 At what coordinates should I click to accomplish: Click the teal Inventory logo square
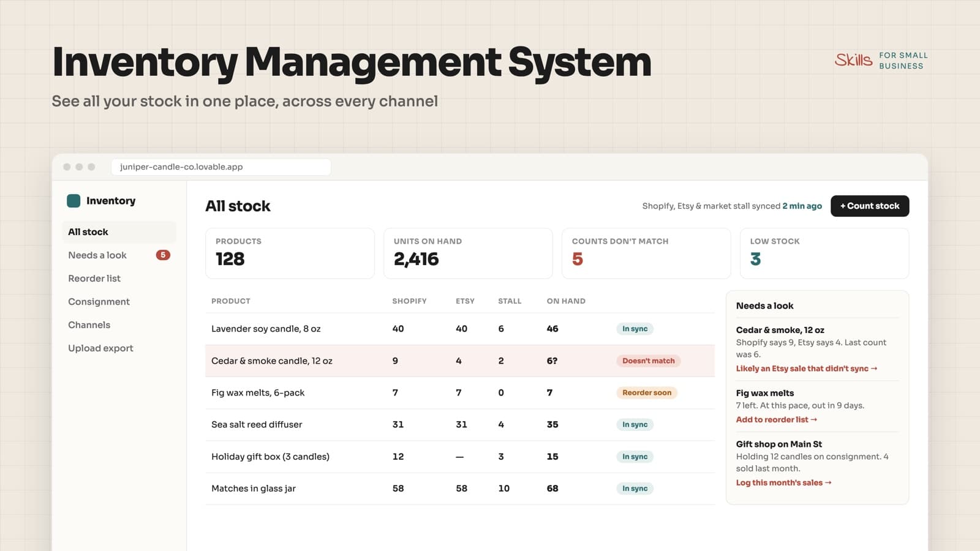click(73, 201)
